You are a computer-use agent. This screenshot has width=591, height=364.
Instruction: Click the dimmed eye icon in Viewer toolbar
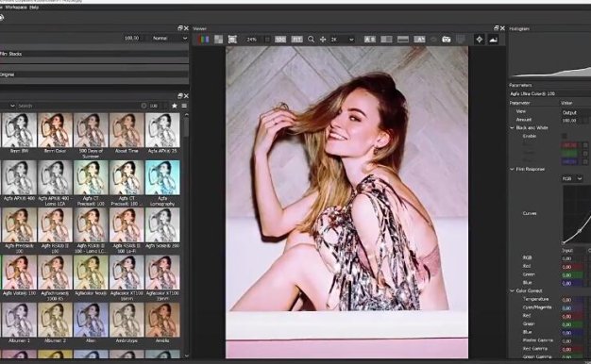(x=433, y=40)
